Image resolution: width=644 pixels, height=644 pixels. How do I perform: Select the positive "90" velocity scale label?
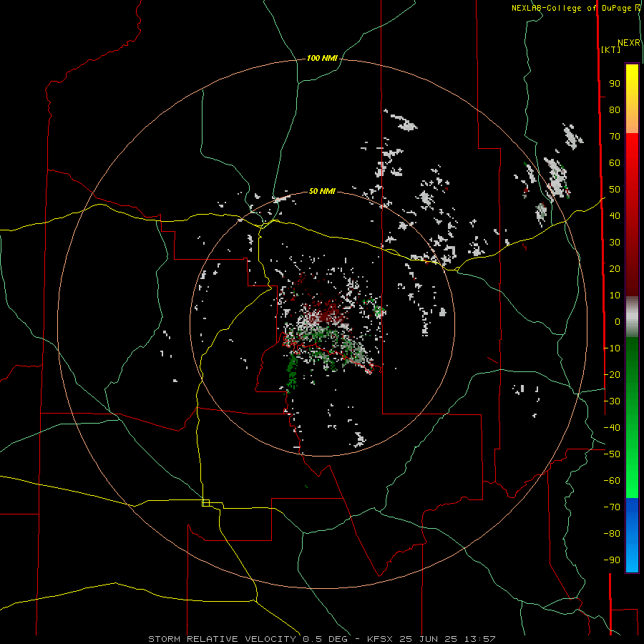click(615, 84)
